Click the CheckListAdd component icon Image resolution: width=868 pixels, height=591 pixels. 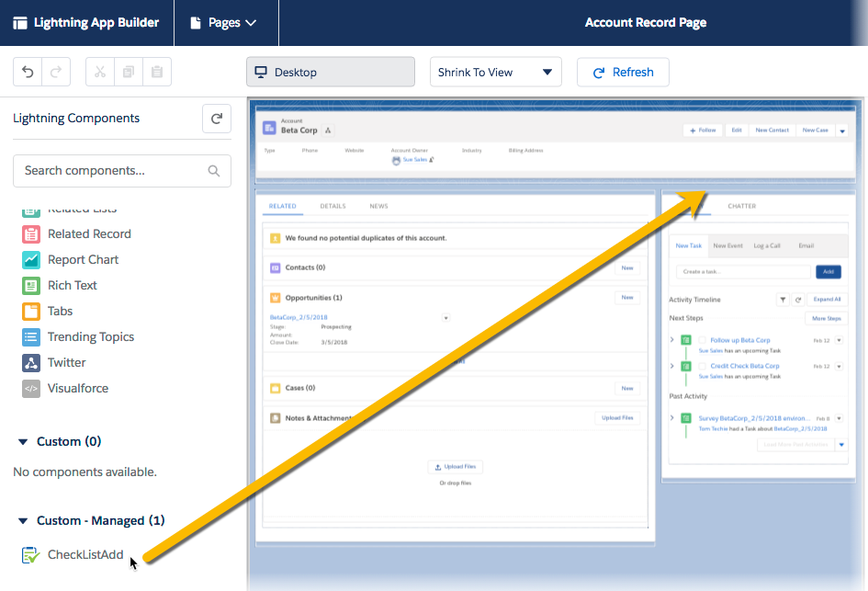click(30, 554)
